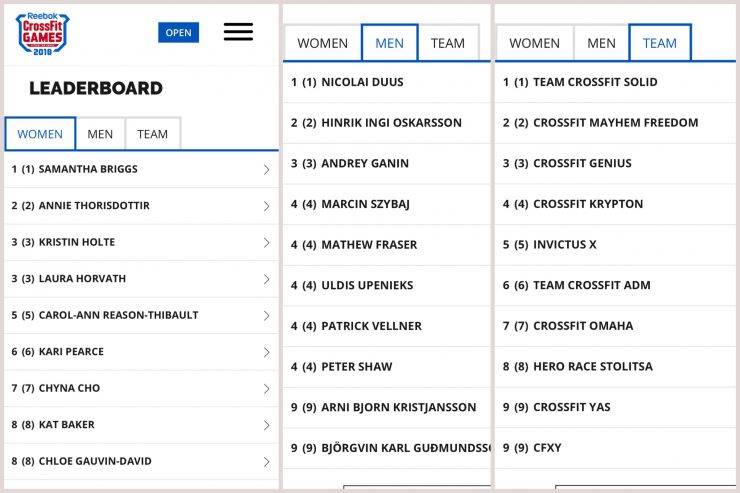Select the MEN tab in right panel

coord(601,43)
